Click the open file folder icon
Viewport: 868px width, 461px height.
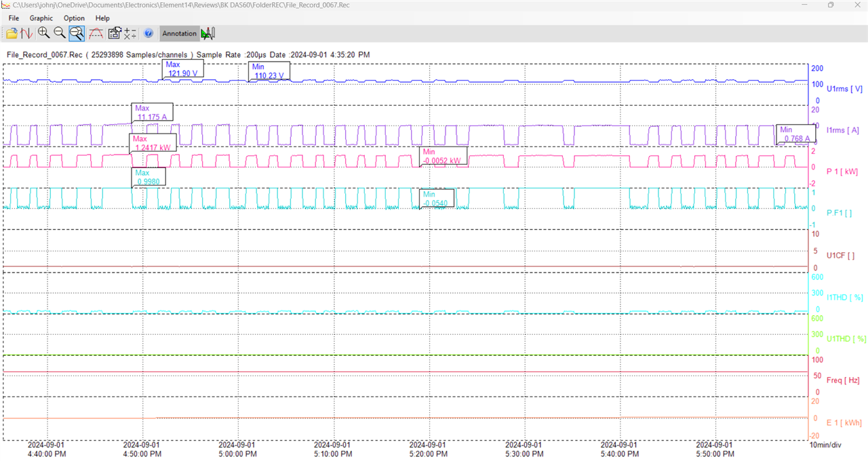pyautogui.click(x=12, y=33)
